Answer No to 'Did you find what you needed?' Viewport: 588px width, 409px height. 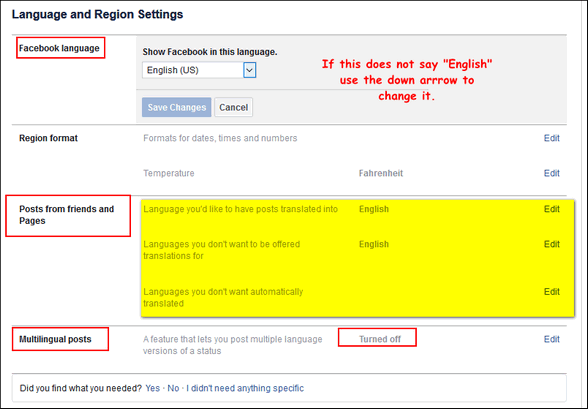pyautogui.click(x=173, y=388)
